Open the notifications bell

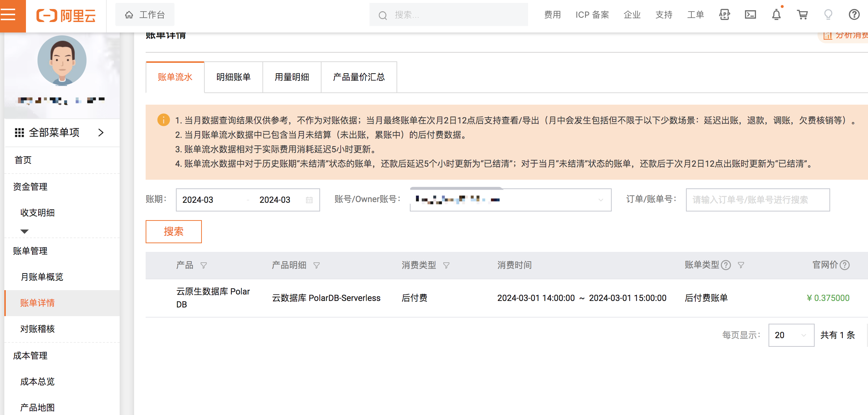tap(776, 14)
